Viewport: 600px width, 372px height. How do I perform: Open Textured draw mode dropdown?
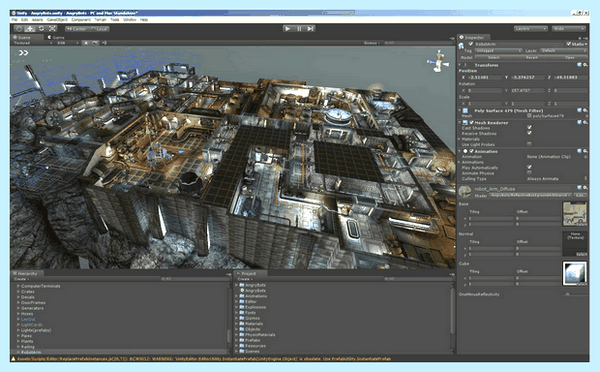33,43
